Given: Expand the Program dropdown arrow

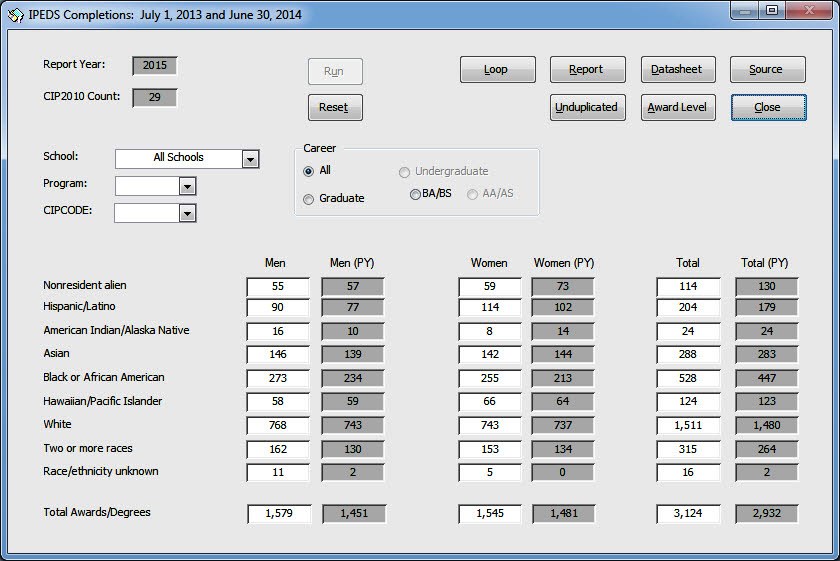Looking at the screenshot, I should (x=187, y=186).
